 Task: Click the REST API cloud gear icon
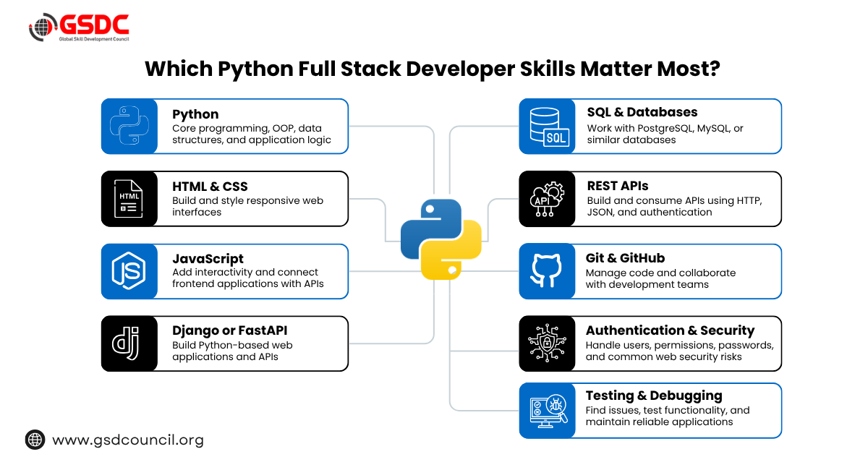[548, 199]
